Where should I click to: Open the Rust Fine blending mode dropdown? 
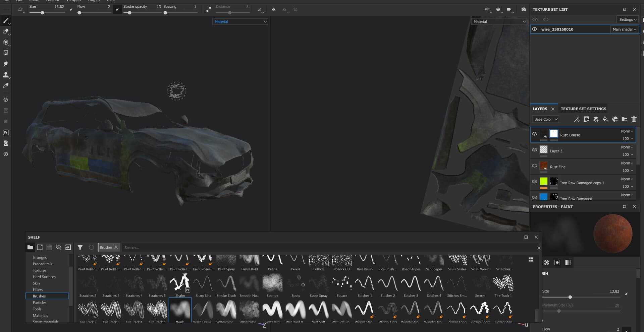pyautogui.click(x=627, y=163)
